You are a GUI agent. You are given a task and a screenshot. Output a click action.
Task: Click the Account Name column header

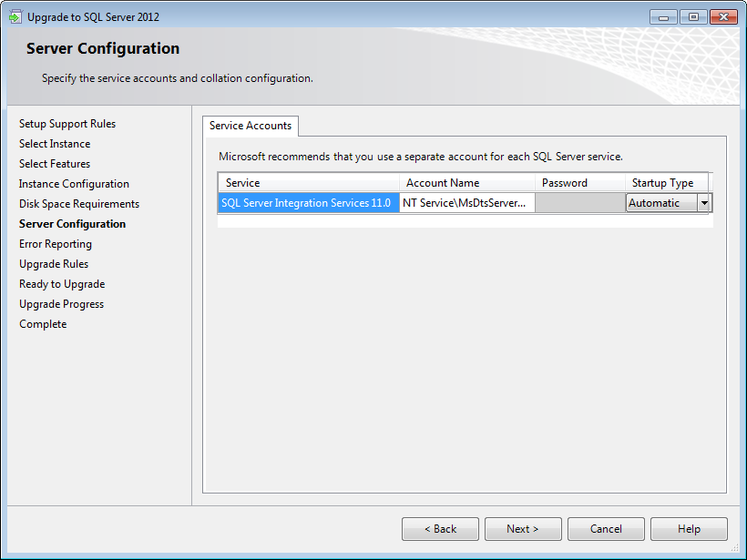click(466, 183)
